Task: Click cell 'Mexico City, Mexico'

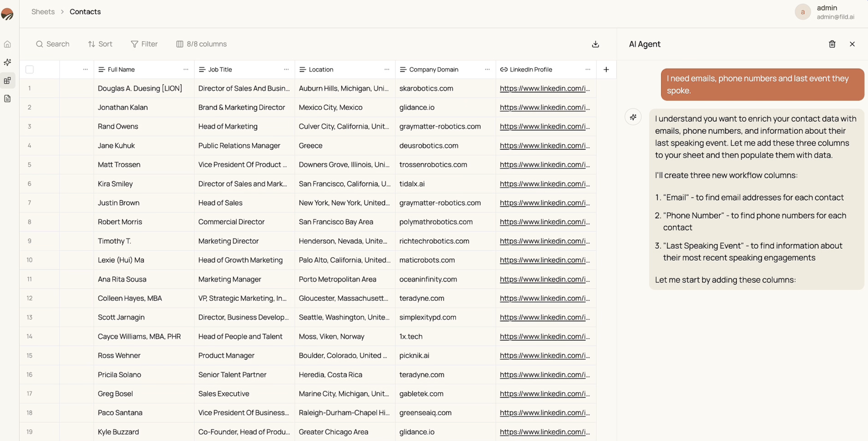Action: pos(345,107)
